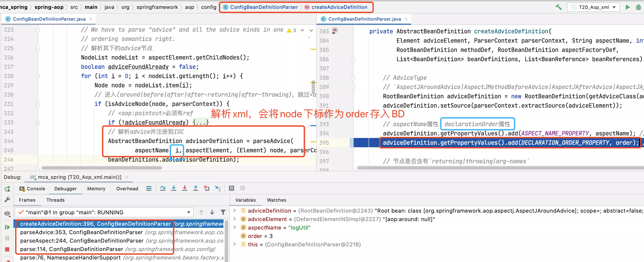
Task: Switch to Console tab
Action: coord(32,189)
